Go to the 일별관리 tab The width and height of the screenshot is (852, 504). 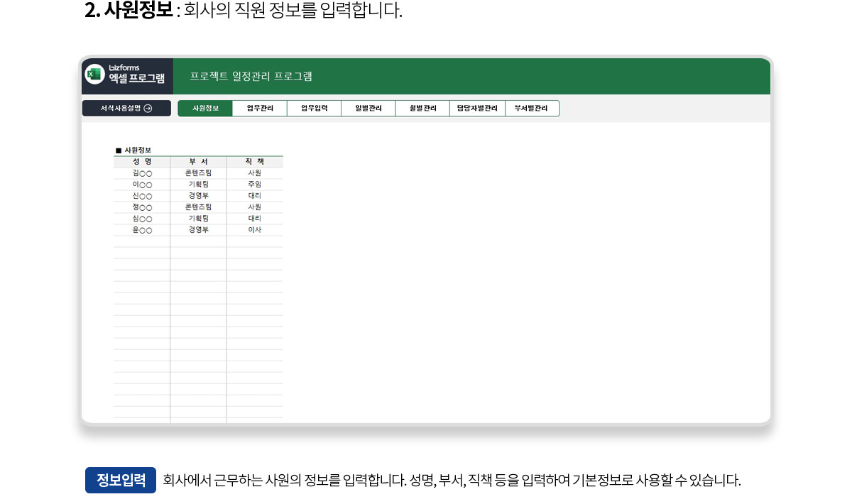coord(368,109)
